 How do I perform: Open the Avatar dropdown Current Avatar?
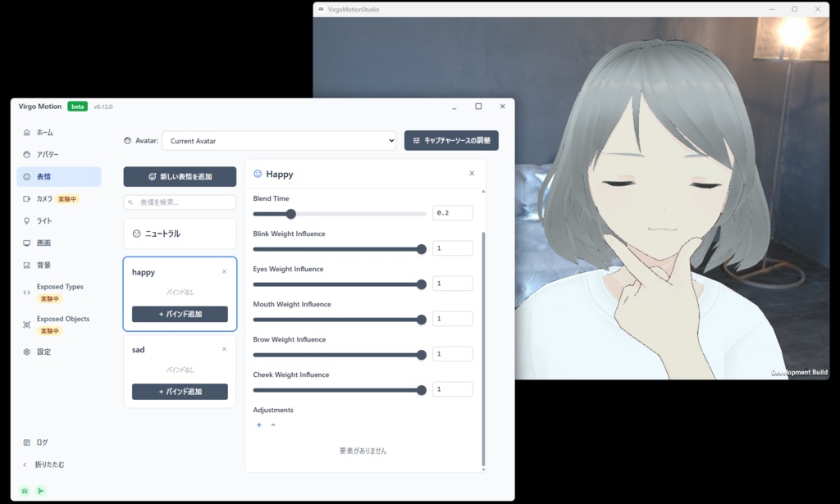(x=279, y=141)
